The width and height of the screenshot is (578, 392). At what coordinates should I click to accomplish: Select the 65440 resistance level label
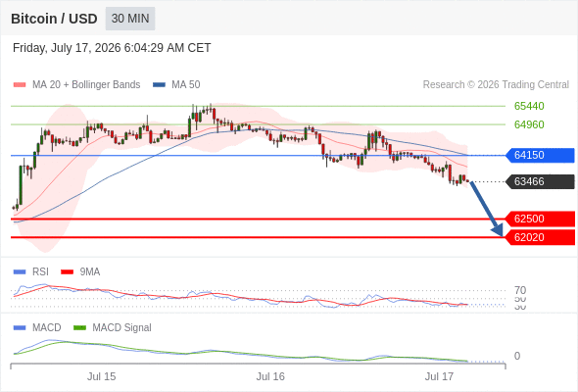click(x=529, y=106)
